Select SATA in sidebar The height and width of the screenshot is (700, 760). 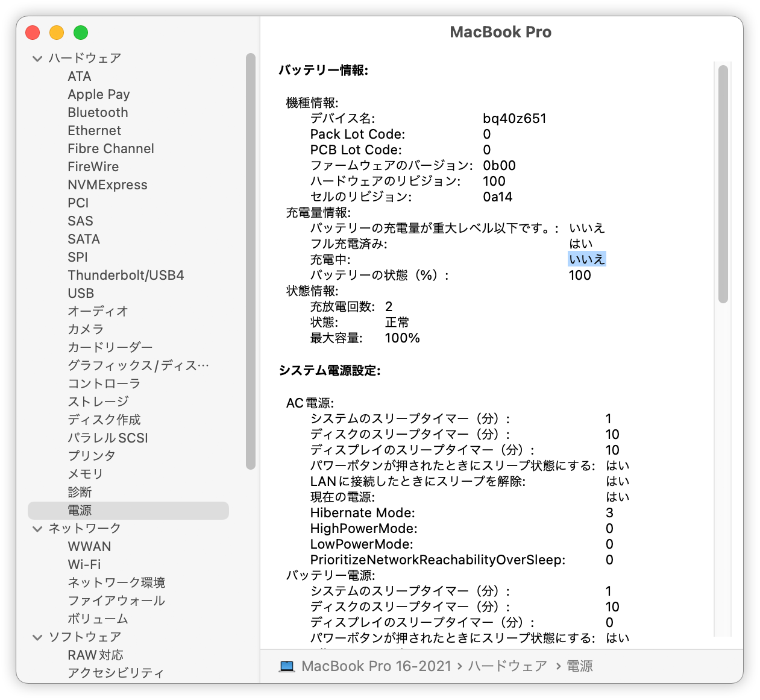pos(84,239)
